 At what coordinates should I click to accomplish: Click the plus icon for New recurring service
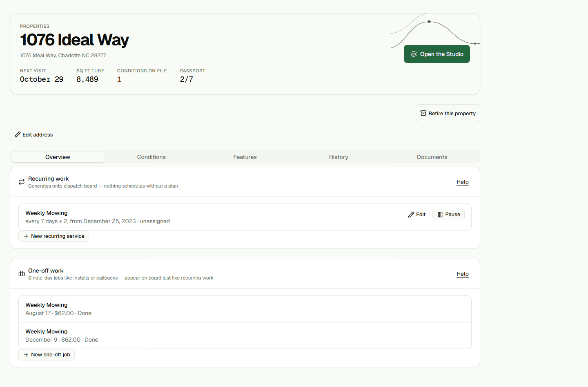click(x=26, y=236)
